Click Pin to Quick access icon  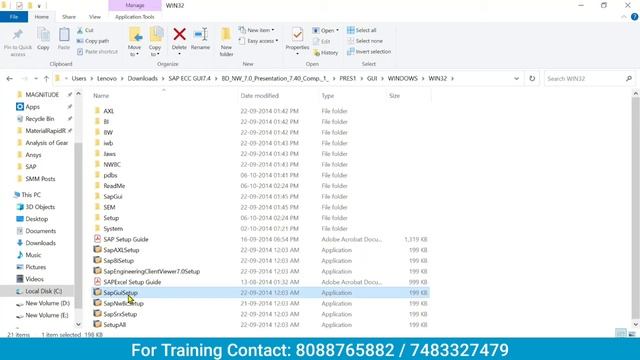(18, 35)
